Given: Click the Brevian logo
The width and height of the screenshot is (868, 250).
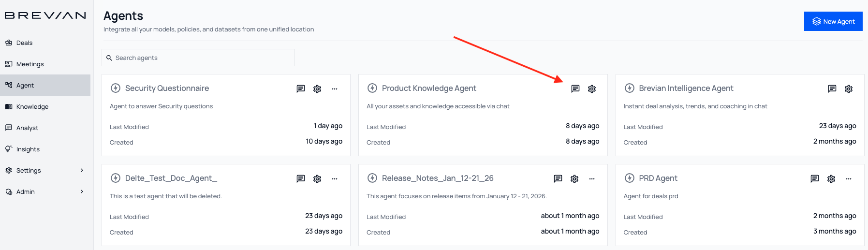Looking at the screenshot, I should (45, 15).
